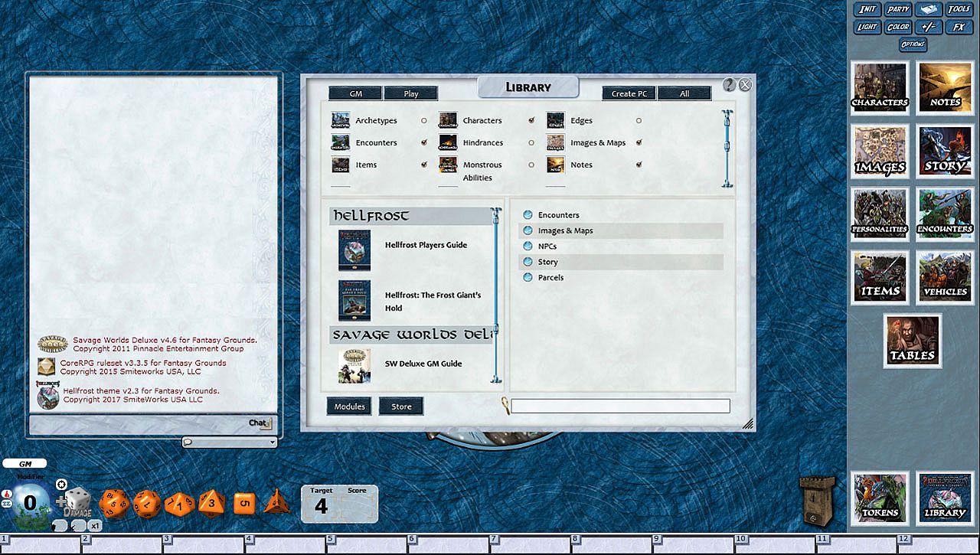Click the Library help question mark icon

pos(729,85)
